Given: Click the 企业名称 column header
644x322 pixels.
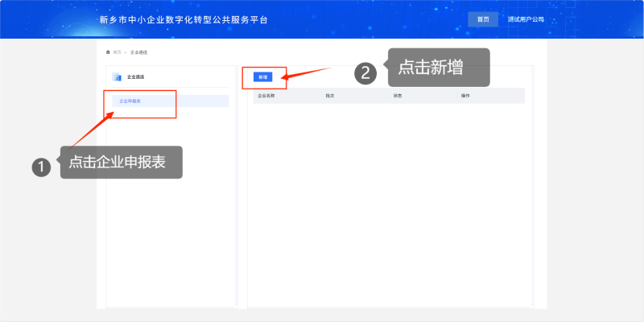Looking at the screenshot, I should [266, 96].
